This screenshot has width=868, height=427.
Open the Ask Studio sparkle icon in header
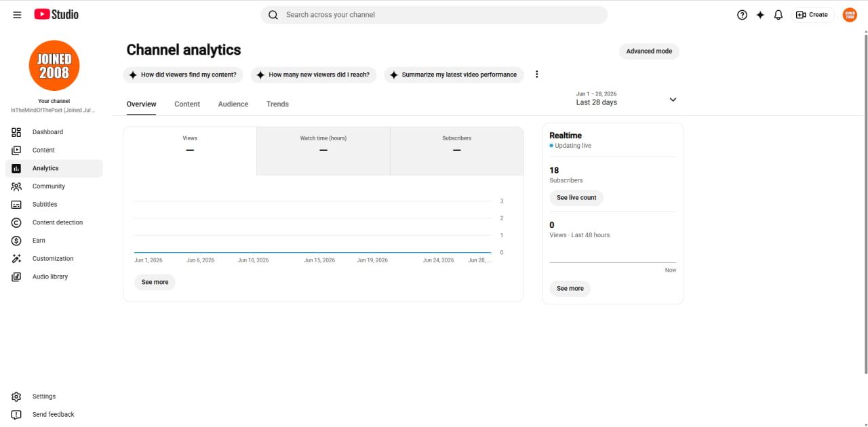pos(760,15)
